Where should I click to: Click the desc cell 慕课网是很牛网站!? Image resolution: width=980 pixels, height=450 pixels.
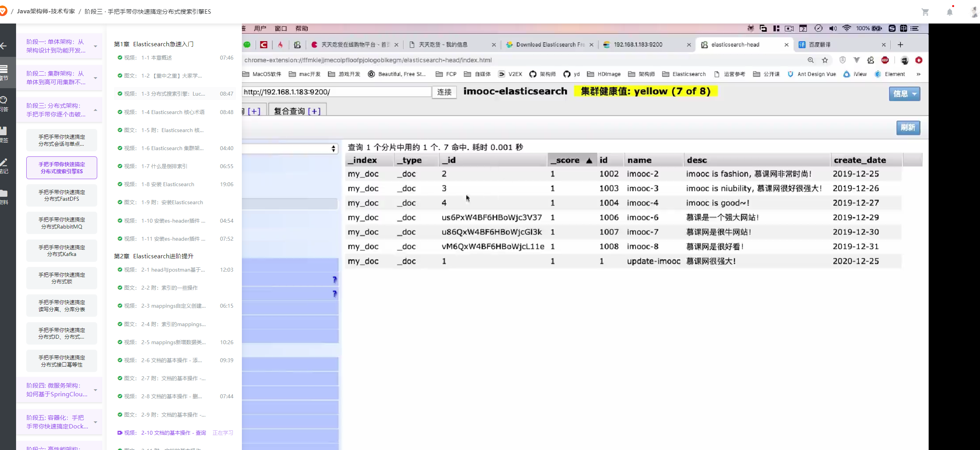718,232
